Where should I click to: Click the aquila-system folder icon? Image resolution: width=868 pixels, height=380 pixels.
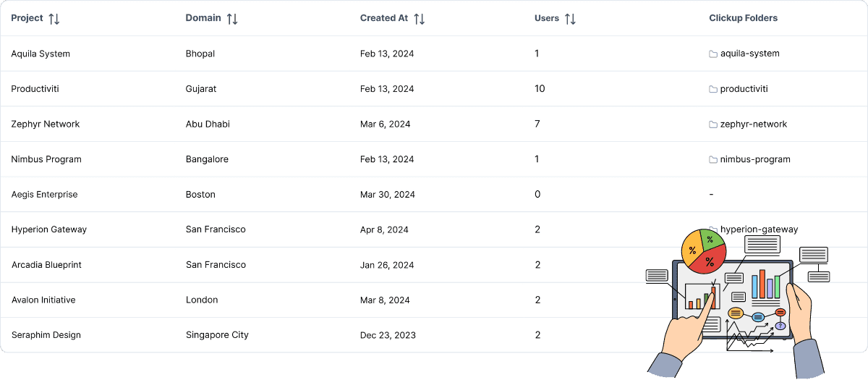[713, 54]
